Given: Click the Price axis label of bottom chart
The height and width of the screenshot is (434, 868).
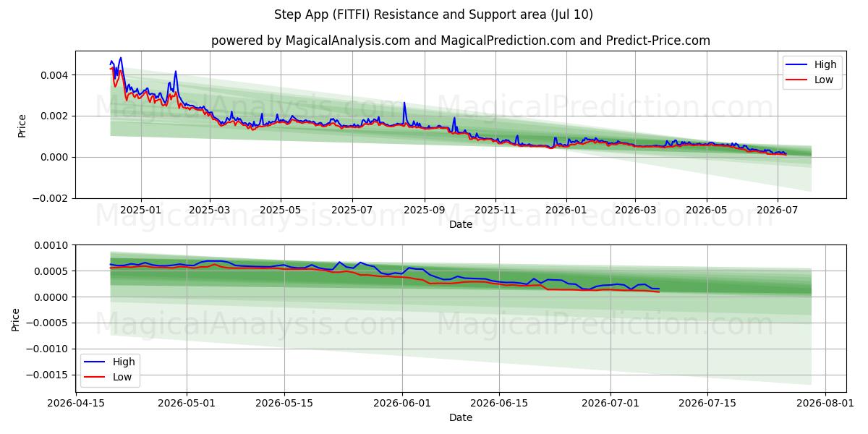Looking at the screenshot, I should coord(16,319).
